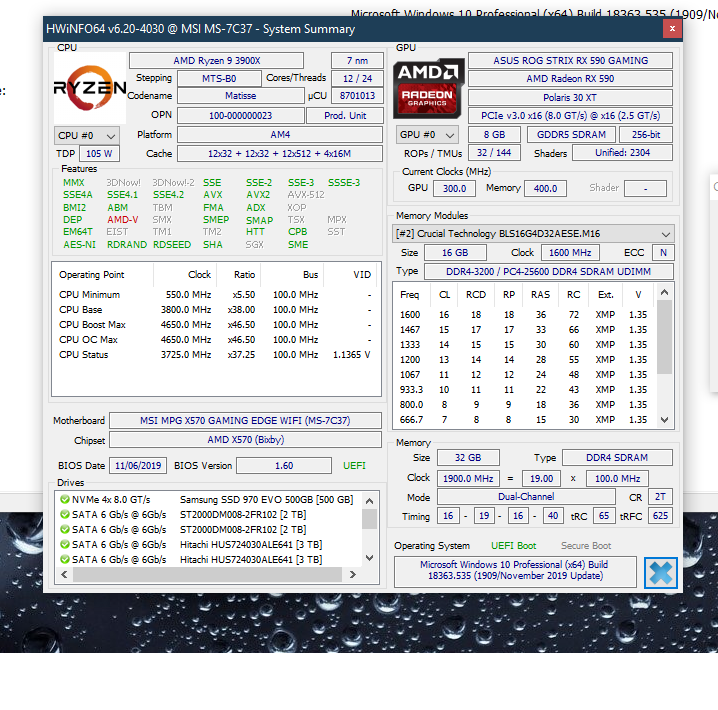Click right arrow of Drives horizontal scrollbar
718x710 pixels.
click(353, 575)
